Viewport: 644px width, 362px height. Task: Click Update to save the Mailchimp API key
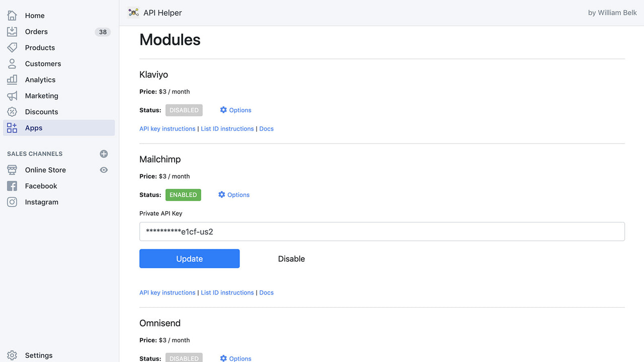(189, 258)
